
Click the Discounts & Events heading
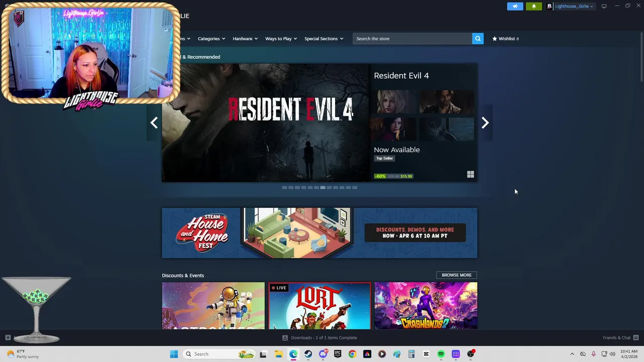click(183, 276)
